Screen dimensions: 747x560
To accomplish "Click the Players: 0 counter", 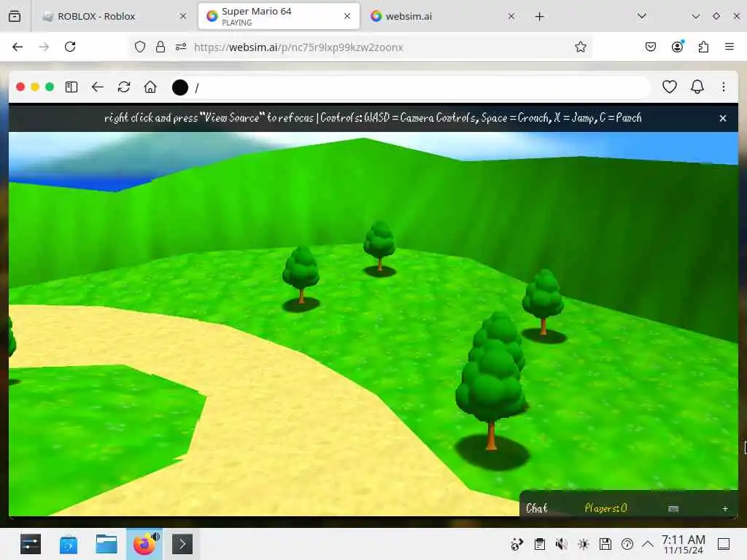I will (606, 508).
